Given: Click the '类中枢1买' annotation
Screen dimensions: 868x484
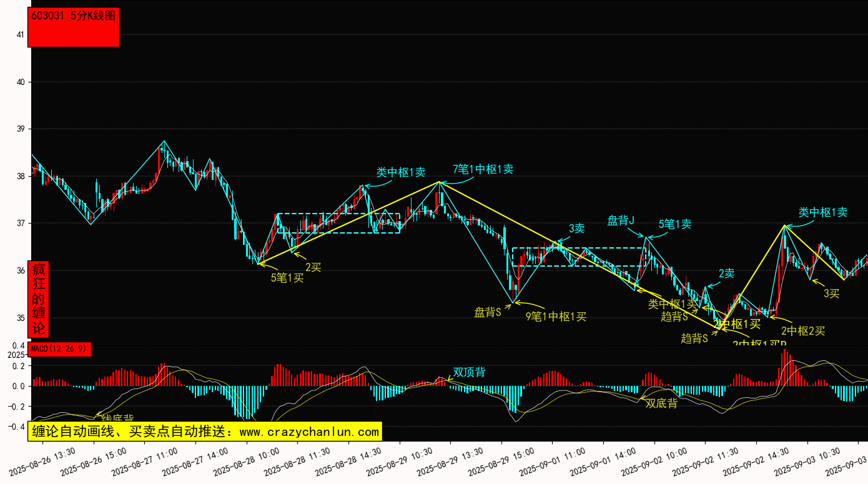Looking at the screenshot, I should pyautogui.click(x=673, y=304).
